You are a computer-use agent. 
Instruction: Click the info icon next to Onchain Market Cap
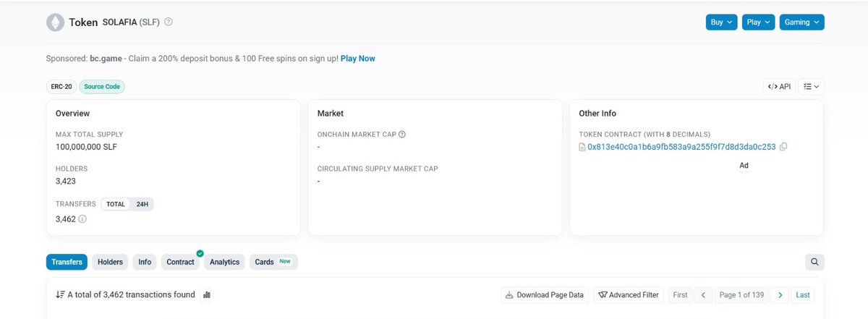click(x=402, y=135)
